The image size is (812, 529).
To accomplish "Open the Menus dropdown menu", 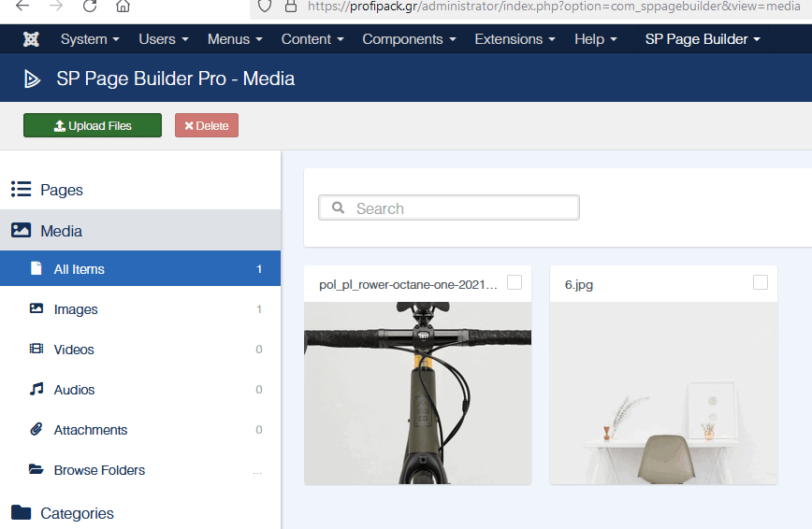I will [x=235, y=39].
